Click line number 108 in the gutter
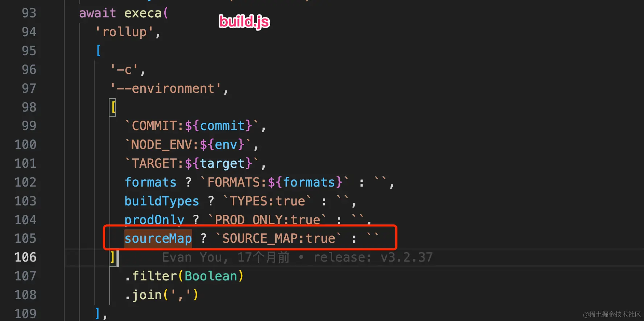The height and width of the screenshot is (321, 644). click(x=25, y=295)
